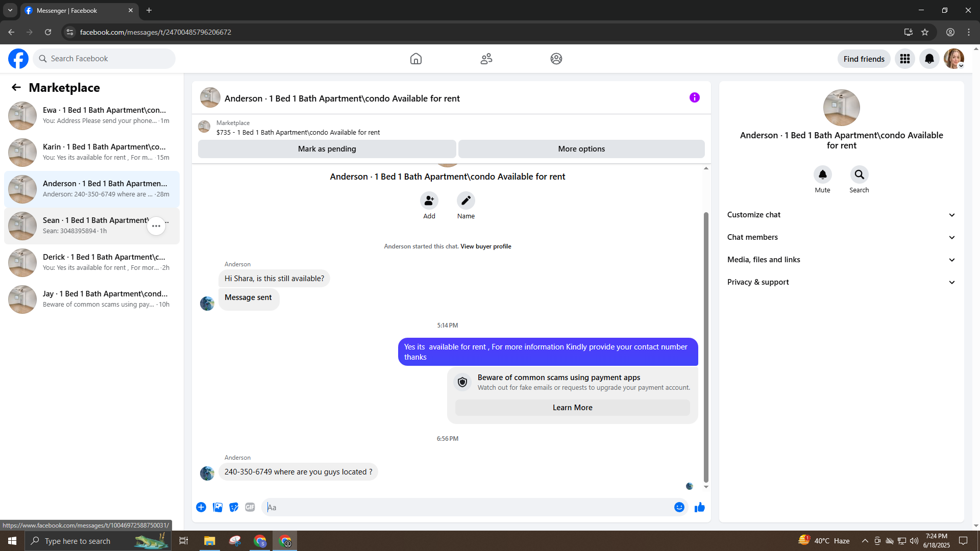The image size is (980, 551).
Task: Focus the Search Facebook field
Action: 104,59
